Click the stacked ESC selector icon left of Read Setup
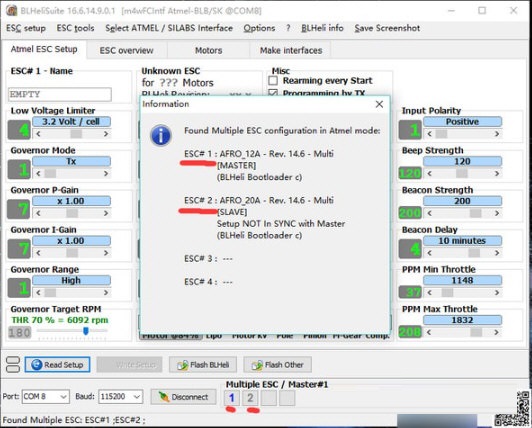Screen dimensions: 532x428 [x=13, y=365]
